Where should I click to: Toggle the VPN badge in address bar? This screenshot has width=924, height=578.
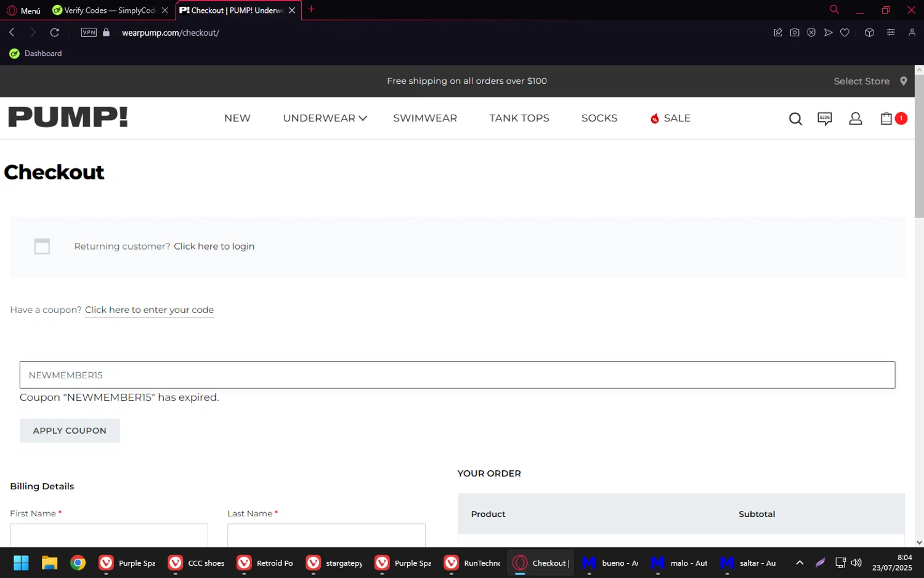click(x=89, y=32)
